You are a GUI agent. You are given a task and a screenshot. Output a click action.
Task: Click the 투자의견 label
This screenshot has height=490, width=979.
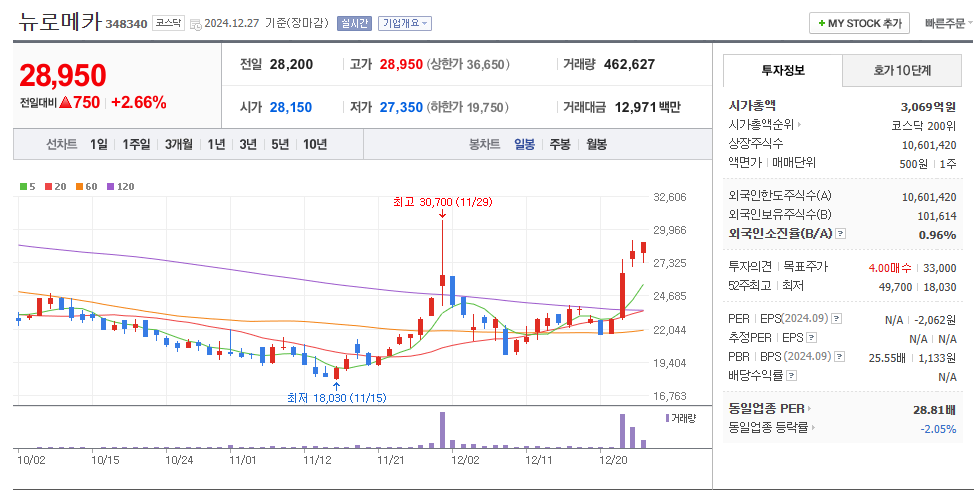point(750,267)
